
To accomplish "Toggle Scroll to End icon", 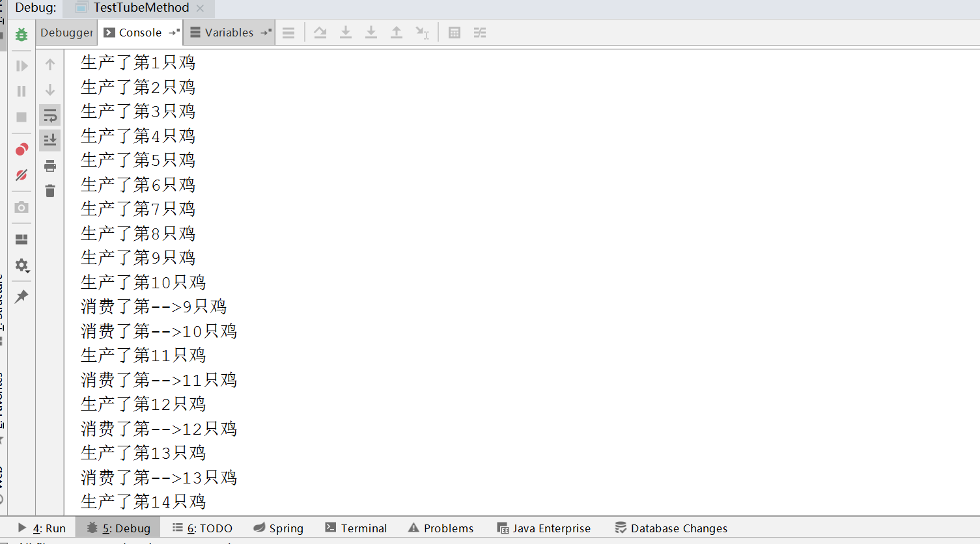I will click(50, 140).
